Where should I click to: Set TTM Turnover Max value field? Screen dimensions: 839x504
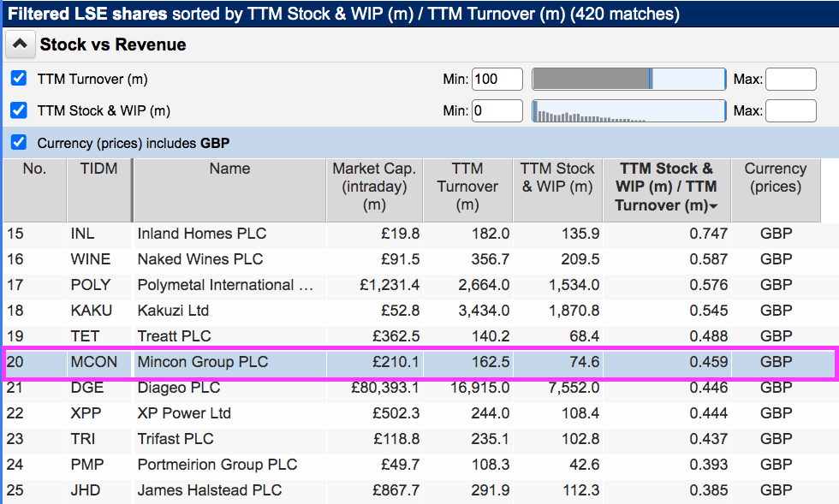pyautogui.click(x=791, y=80)
